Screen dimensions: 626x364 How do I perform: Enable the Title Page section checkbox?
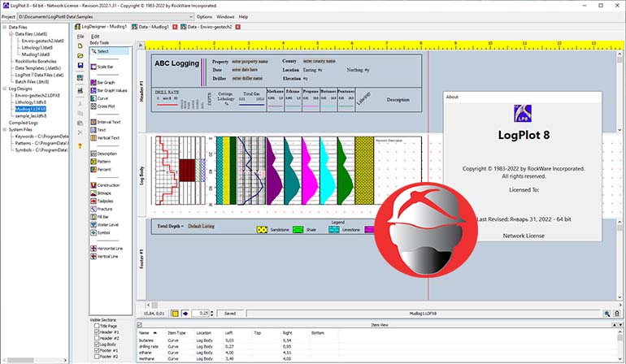[97, 326]
